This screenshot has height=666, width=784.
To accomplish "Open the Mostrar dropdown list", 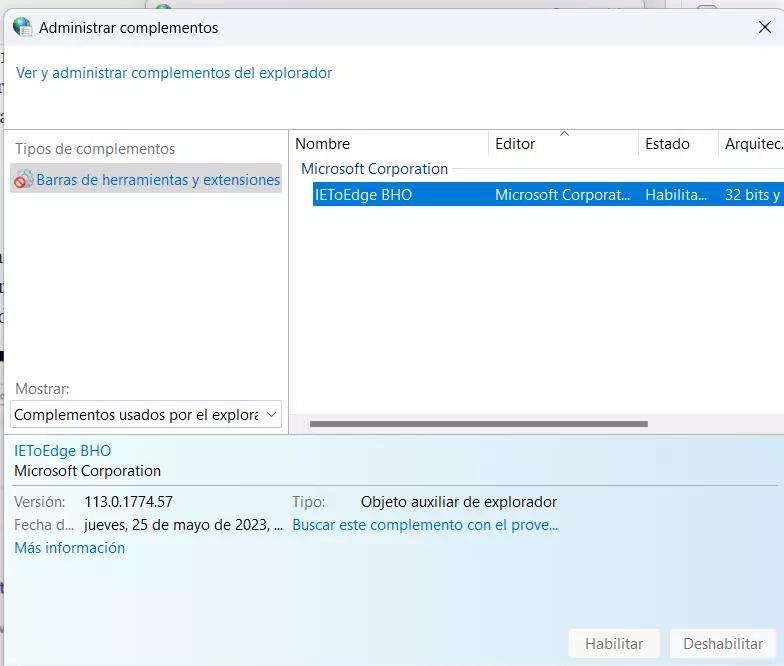I will pos(146,414).
